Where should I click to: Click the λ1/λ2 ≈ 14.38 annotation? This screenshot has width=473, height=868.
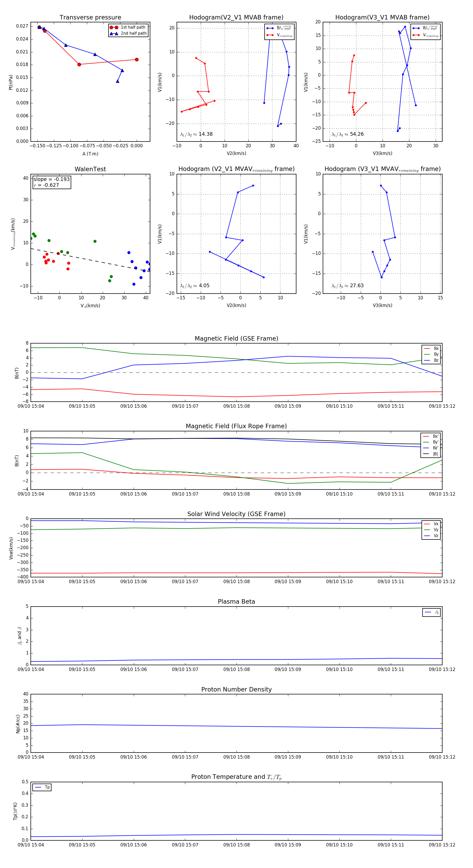[x=196, y=134]
